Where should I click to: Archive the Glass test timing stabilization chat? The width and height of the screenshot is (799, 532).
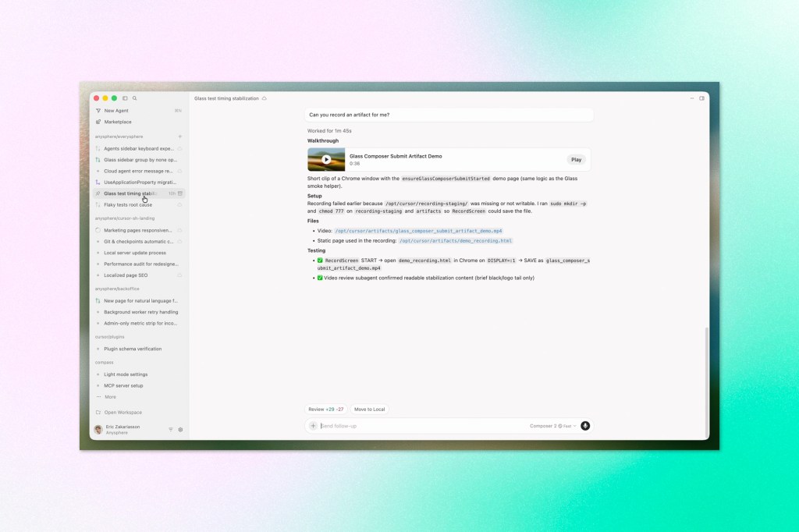tap(180, 193)
